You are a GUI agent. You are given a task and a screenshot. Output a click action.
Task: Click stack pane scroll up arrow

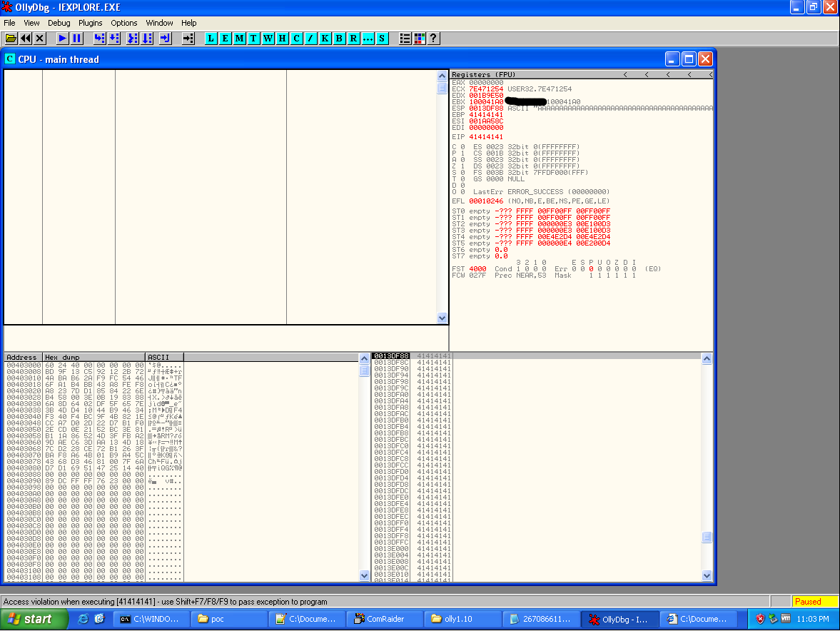coord(707,359)
